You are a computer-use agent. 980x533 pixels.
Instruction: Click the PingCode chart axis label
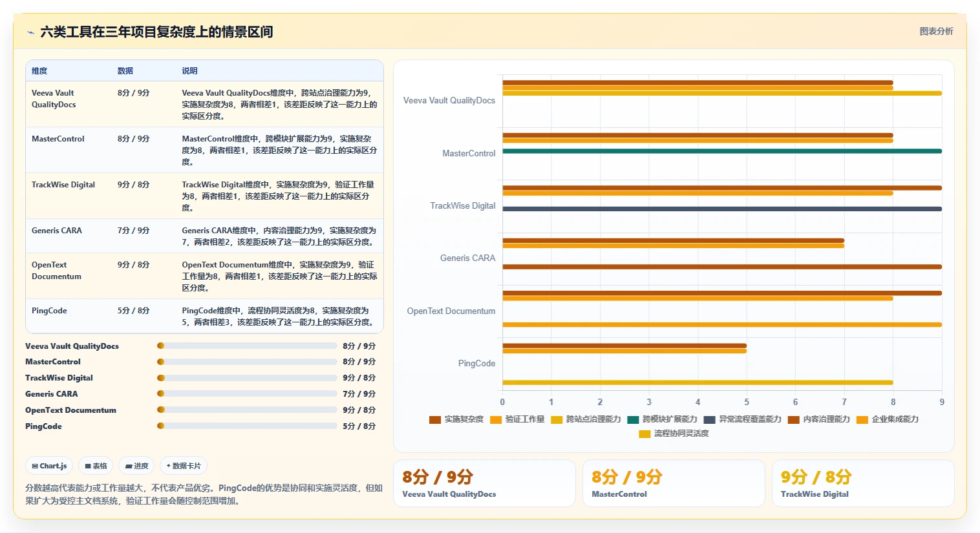(477, 364)
